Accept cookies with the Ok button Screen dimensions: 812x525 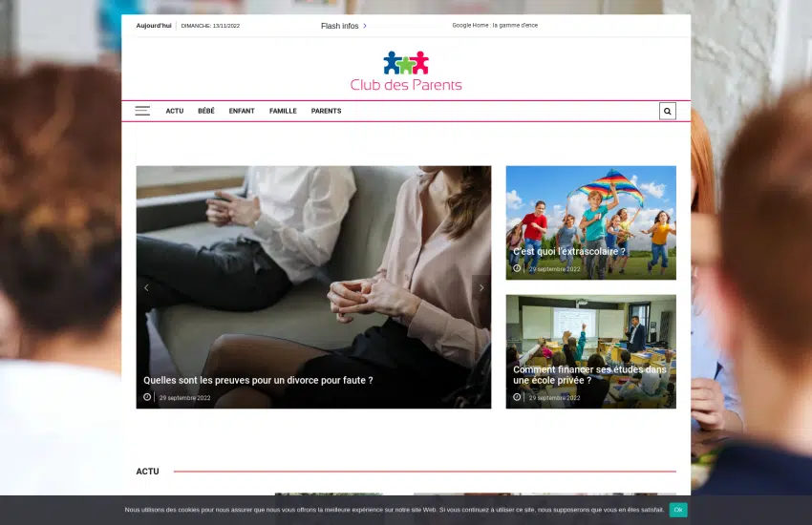click(x=677, y=510)
